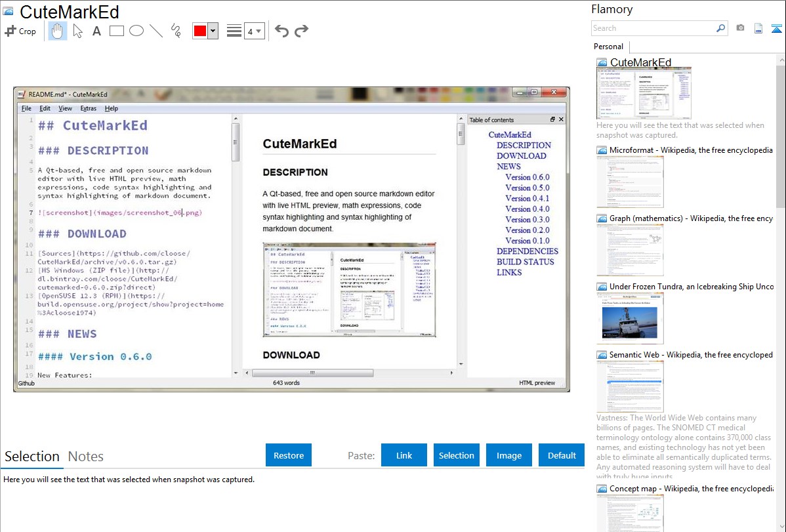Click the search magnifier icon
Image resolution: width=786 pixels, height=532 pixels.
721,28
